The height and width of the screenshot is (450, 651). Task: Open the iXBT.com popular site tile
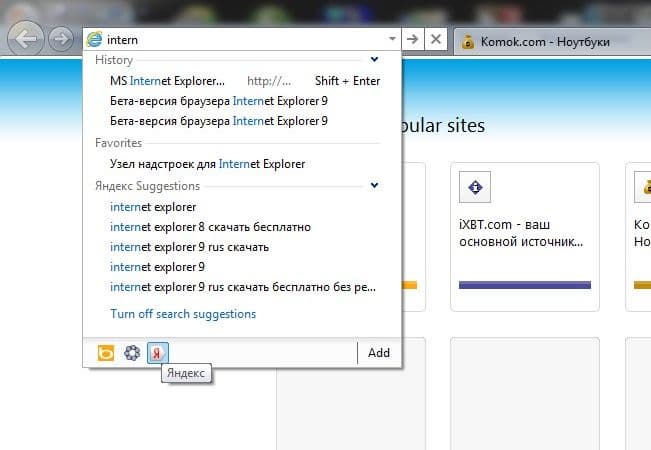click(x=525, y=237)
